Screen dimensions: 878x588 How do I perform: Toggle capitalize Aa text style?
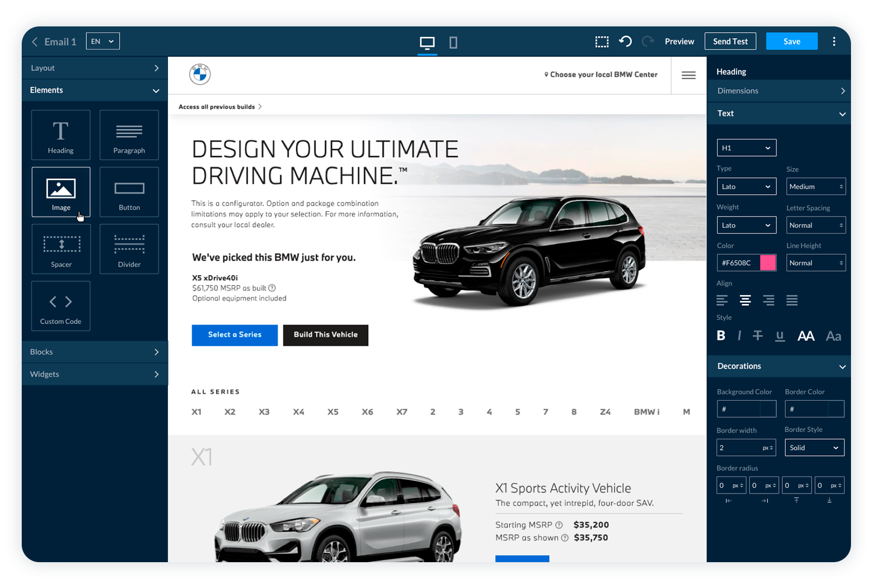click(x=833, y=336)
